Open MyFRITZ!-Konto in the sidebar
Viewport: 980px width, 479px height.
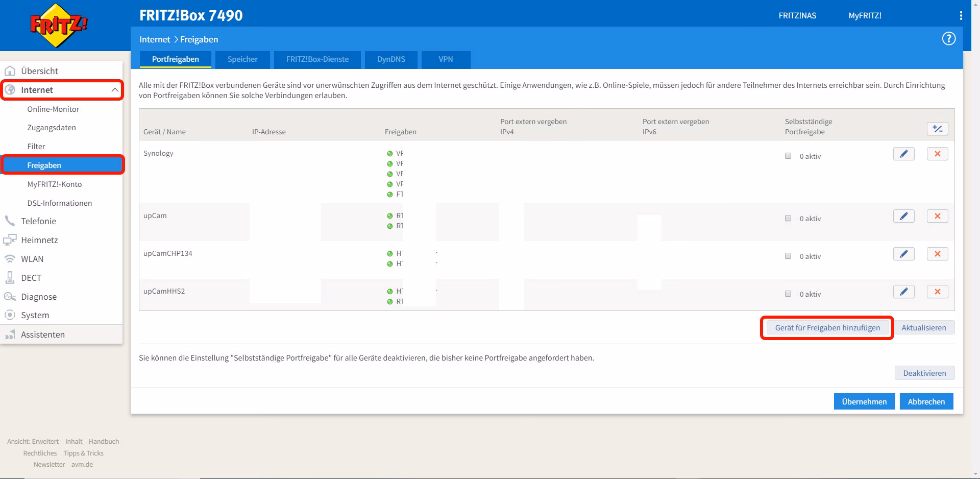coord(55,184)
